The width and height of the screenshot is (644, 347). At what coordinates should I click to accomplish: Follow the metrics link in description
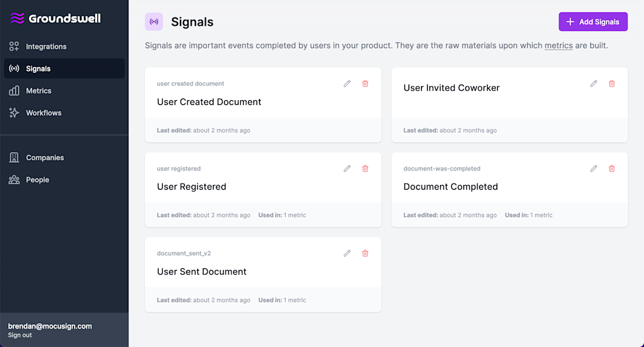tap(559, 45)
